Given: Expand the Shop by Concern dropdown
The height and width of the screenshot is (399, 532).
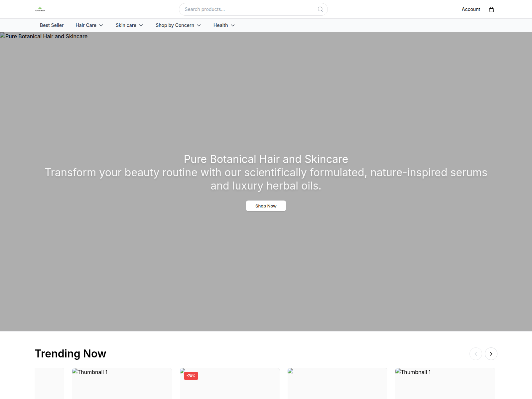Looking at the screenshot, I should (x=178, y=25).
